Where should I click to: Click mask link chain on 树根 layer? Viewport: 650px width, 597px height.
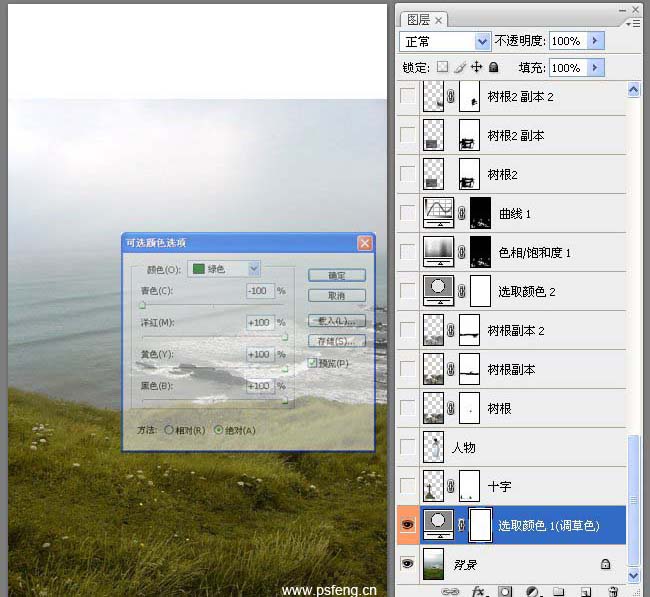coord(451,408)
